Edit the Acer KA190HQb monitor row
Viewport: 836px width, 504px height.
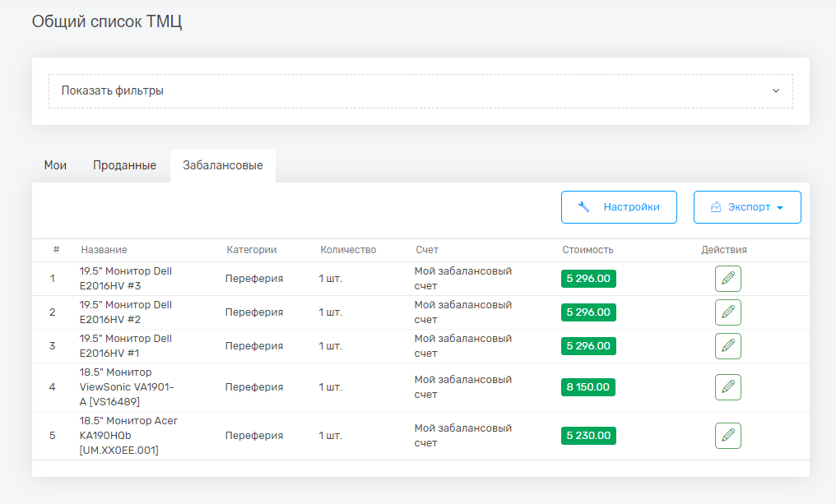[x=727, y=435]
